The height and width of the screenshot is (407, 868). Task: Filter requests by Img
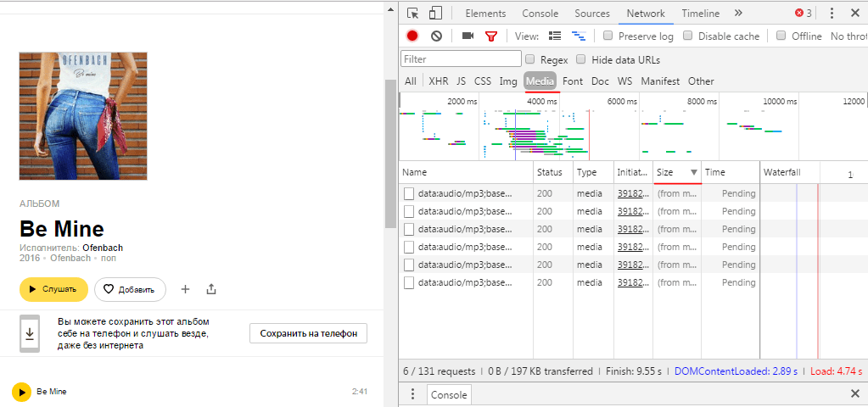508,81
